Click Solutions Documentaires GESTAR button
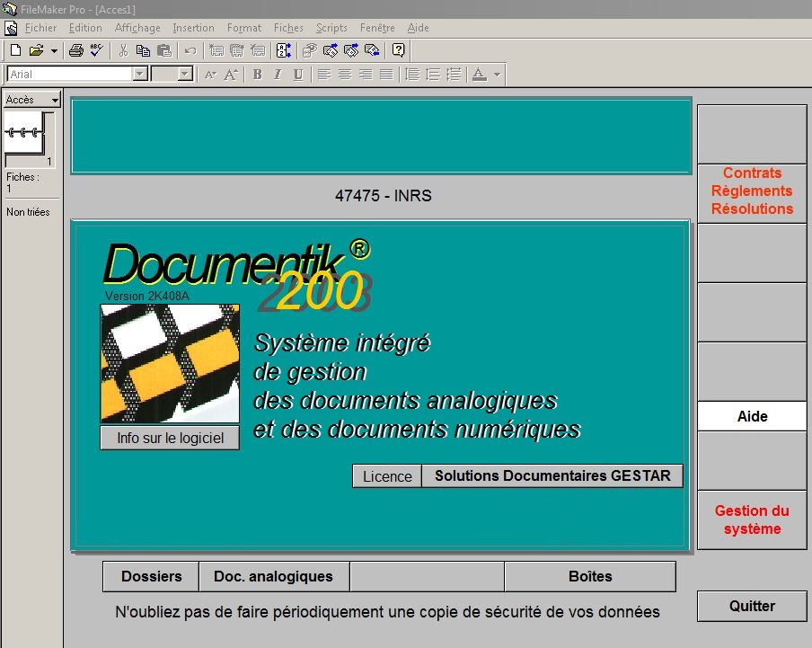This screenshot has width=812, height=648. (x=552, y=476)
